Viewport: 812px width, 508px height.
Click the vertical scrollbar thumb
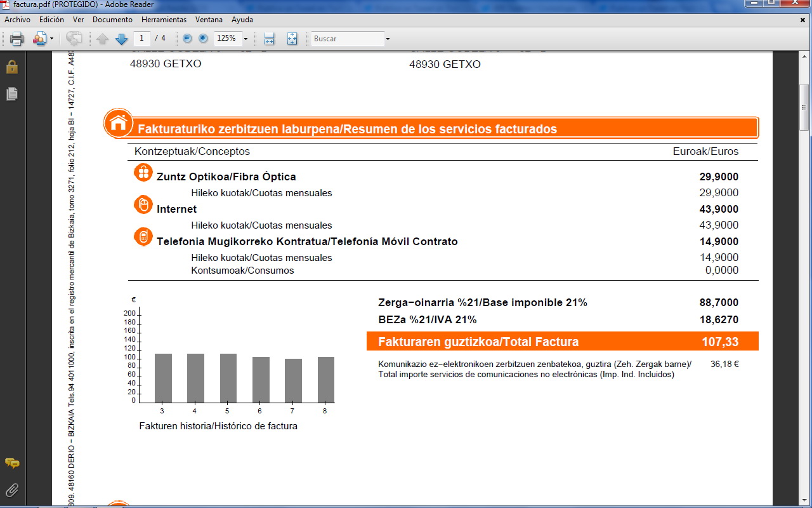click(804, 107)
